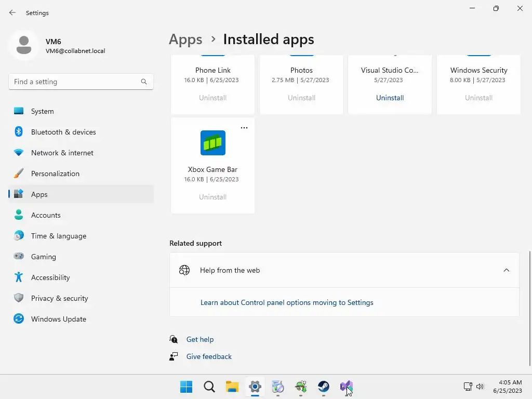
Task: Navigate to Apps breadcrumb
Action: pos(185,39)
